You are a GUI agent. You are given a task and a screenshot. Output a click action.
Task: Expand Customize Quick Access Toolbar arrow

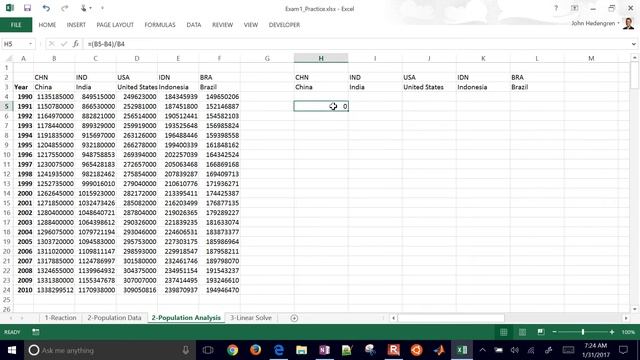point(102,8)
